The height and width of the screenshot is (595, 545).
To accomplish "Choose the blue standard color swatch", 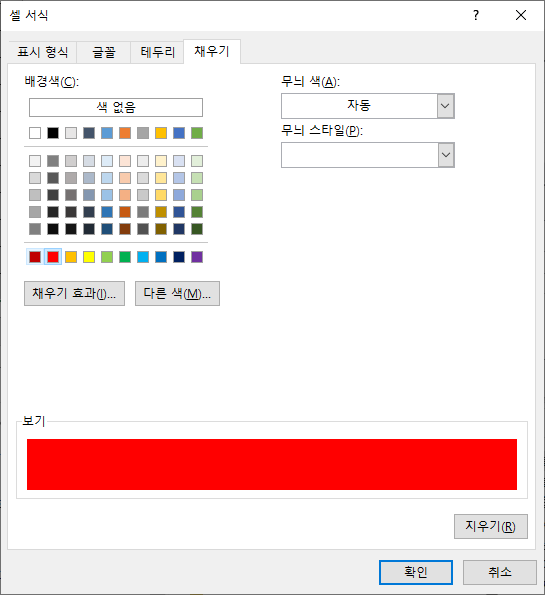I will point(161,257).
